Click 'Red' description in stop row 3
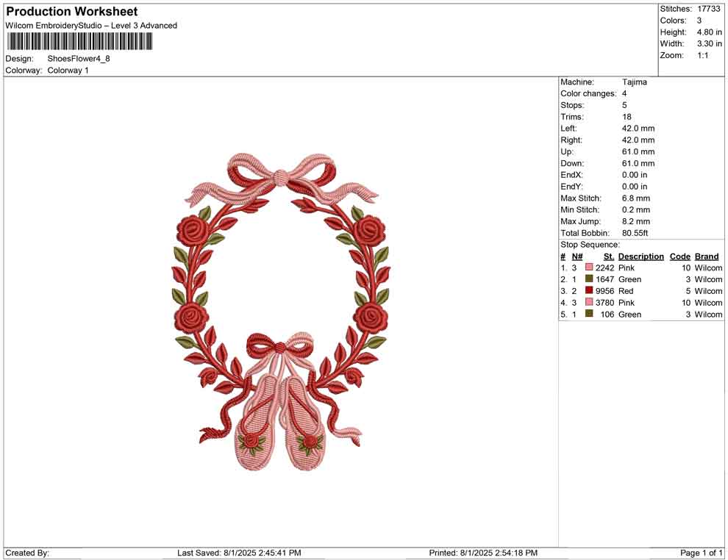 [x=626, y=291]
